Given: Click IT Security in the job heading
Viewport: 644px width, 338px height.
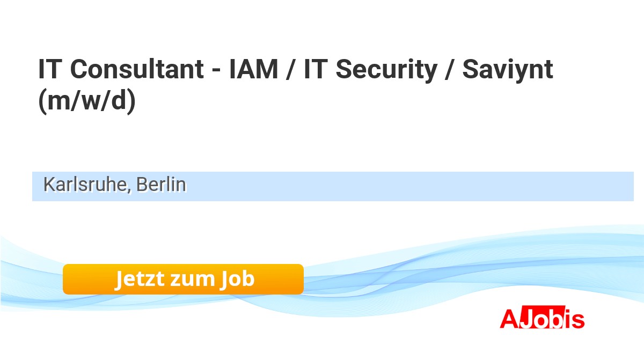Looking at the screenshot, I should pos(370,70).
